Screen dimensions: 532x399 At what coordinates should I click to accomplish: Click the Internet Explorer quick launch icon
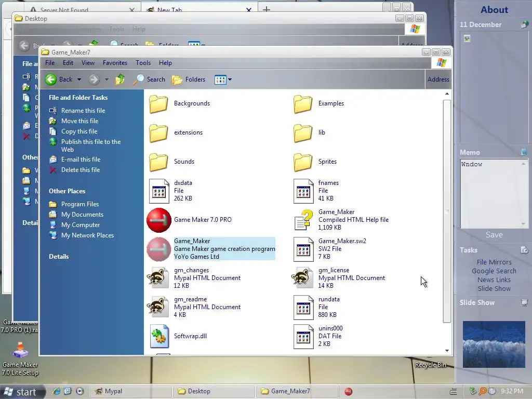tap(56, 391)
